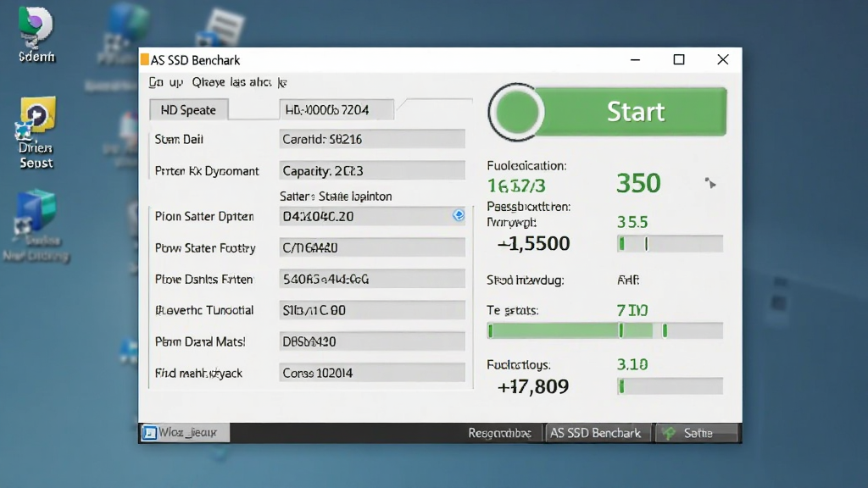This screenshot has height=488, width=868.
Task: Click the SIB/I1C.00 value field
Action: point(372,310)
